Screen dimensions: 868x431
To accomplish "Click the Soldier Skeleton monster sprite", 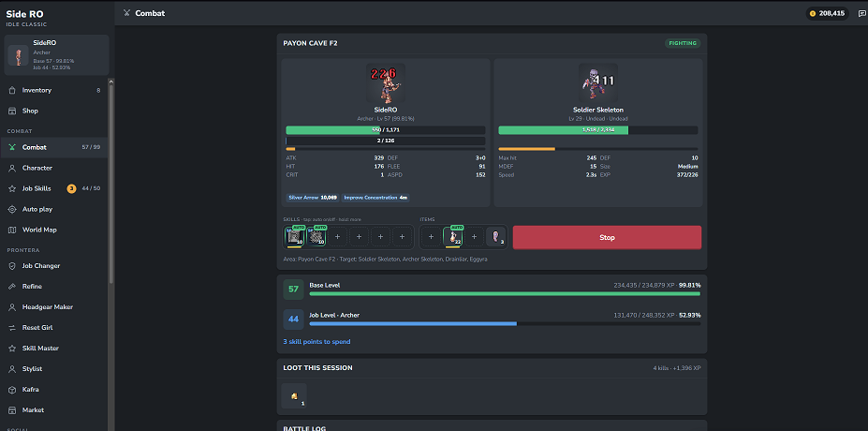I will click(597, 83).
